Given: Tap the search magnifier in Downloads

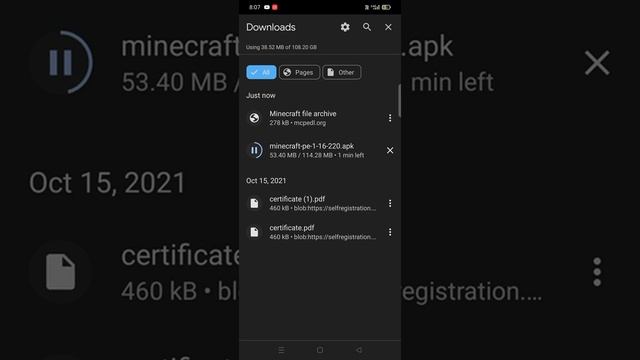Looking at the screenshot, I should (x=367, y=27).
